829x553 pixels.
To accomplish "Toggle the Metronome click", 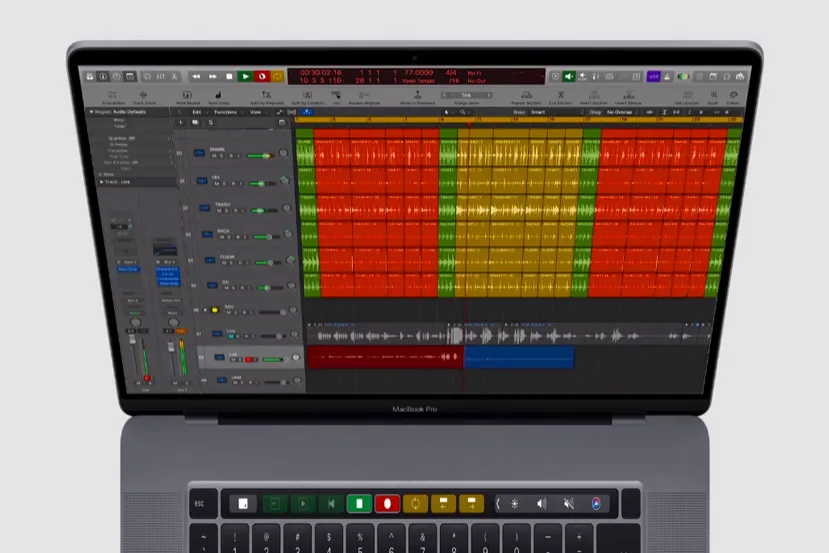I will click(667, 77).
